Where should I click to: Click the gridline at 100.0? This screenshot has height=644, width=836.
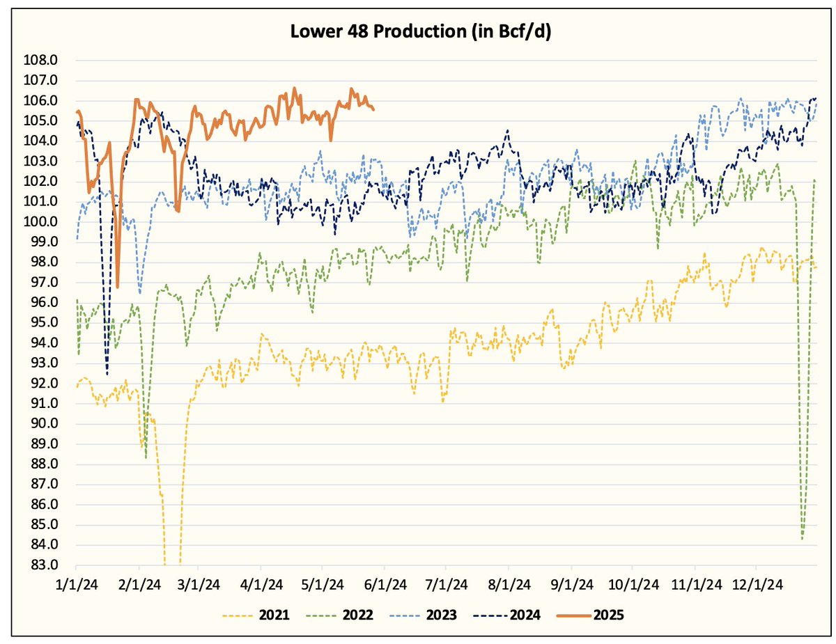418,221
